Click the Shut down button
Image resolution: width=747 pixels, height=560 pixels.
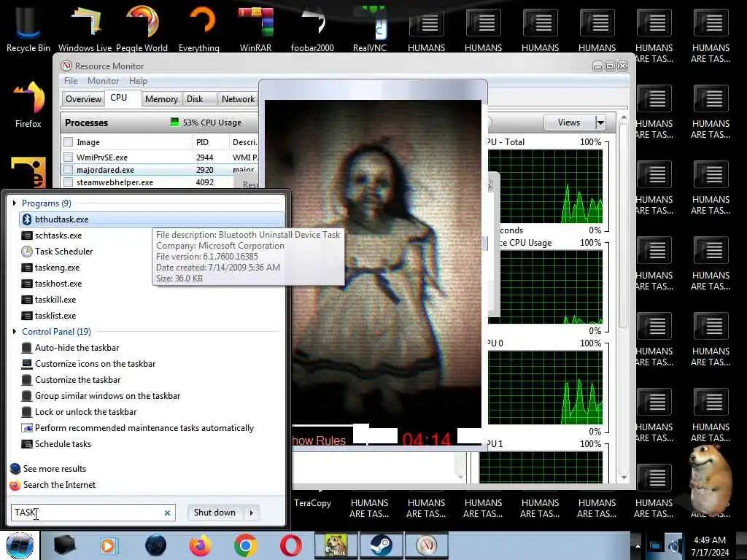(215, 513)
